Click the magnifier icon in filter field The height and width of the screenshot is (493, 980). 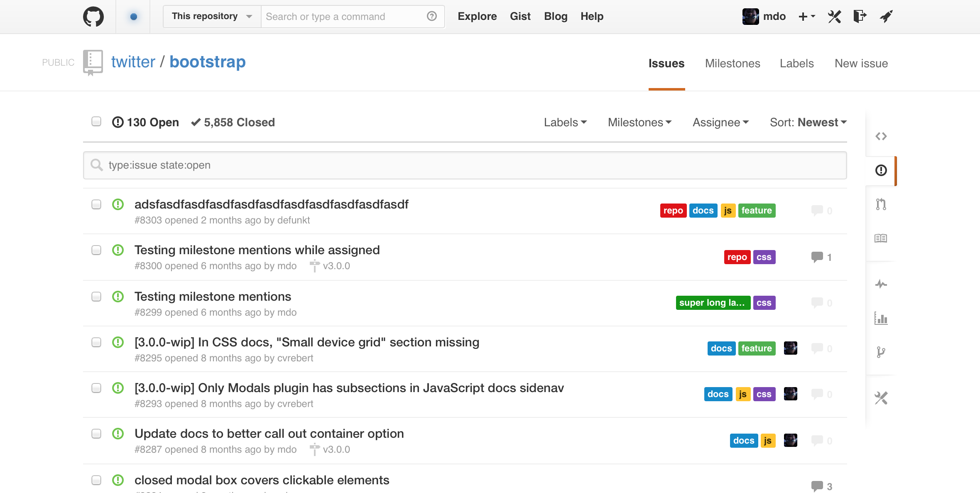pos(97,165)
